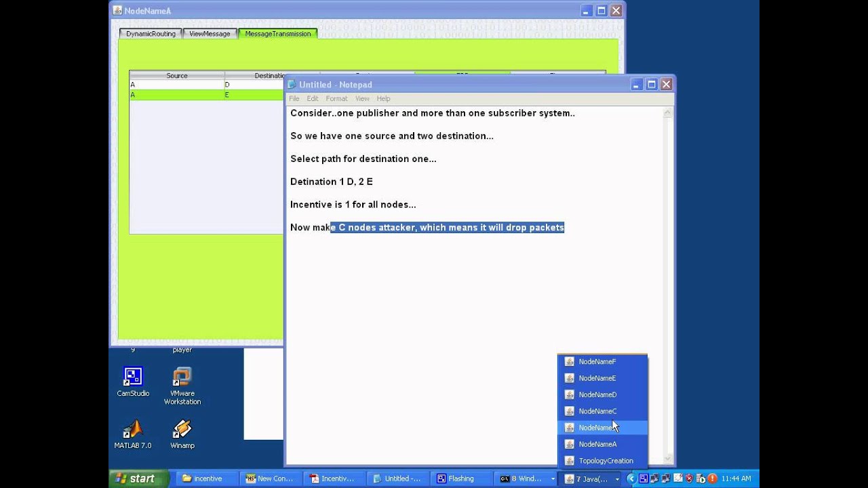
Task: Choose the highlighted NodeNameB popup entry
Action: 602,428
